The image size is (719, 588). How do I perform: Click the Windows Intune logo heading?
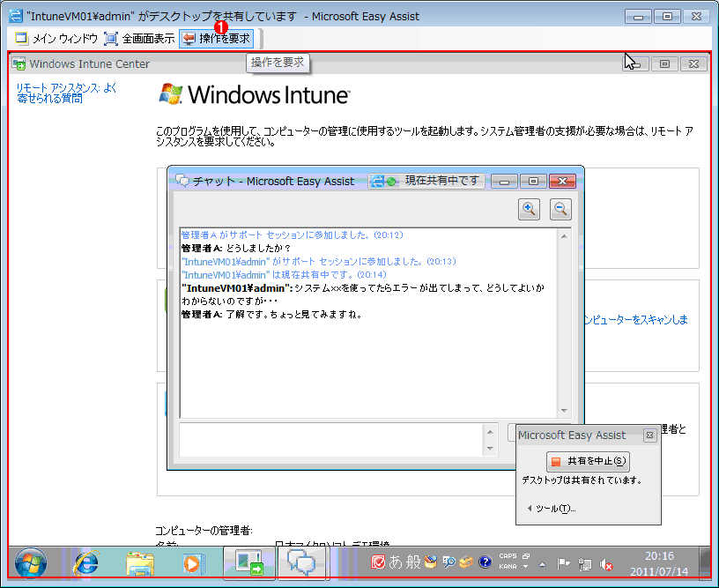(255, 94)
